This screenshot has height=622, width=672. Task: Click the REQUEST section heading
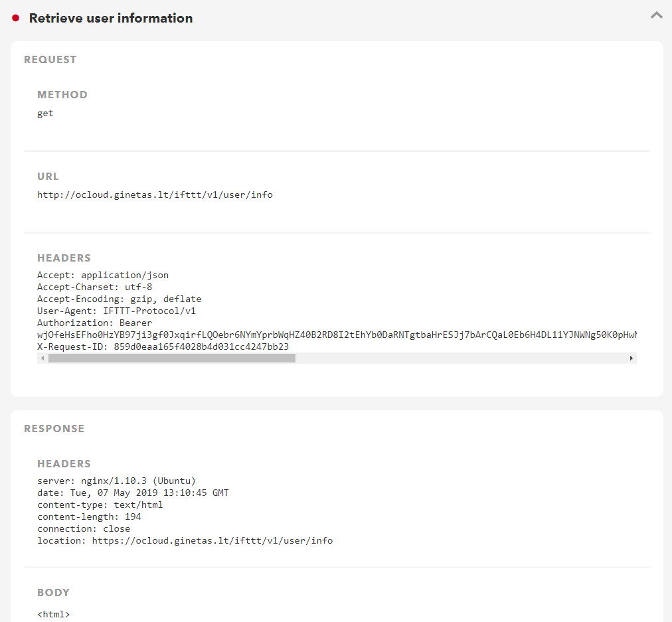pos(50,60)
